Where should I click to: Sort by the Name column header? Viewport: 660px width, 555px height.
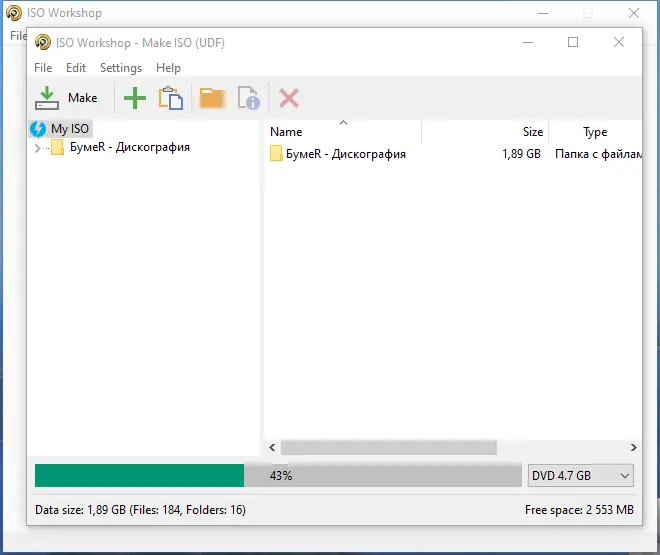[343, 132]
